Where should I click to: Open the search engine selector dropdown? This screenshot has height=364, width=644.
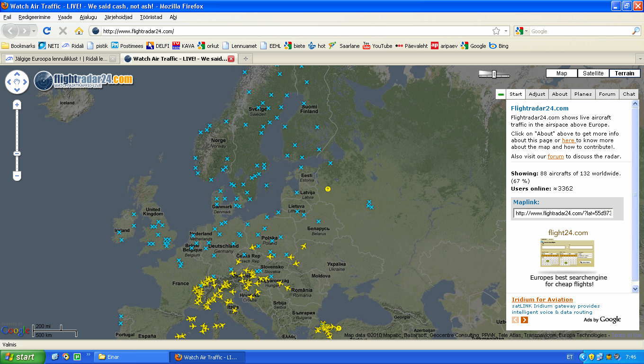click(x=522, y=31)
